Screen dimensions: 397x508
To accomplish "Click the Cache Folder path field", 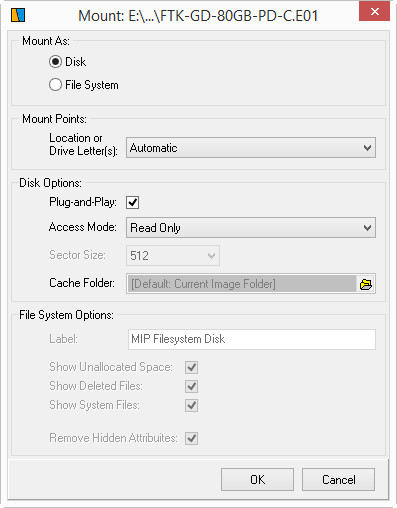I will point(242,284).
